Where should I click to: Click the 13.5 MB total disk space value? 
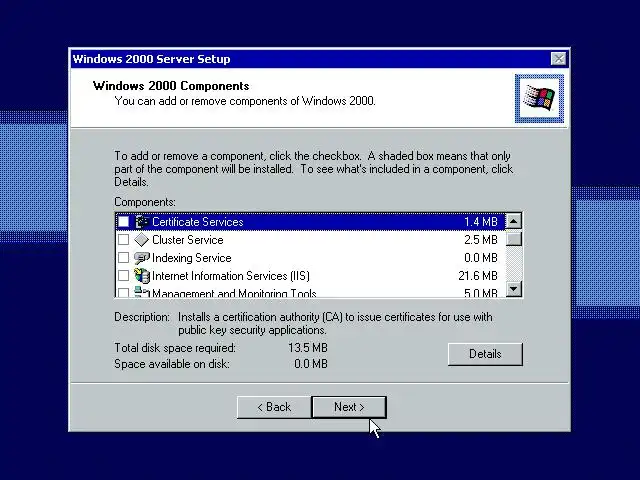coord(308,348)
